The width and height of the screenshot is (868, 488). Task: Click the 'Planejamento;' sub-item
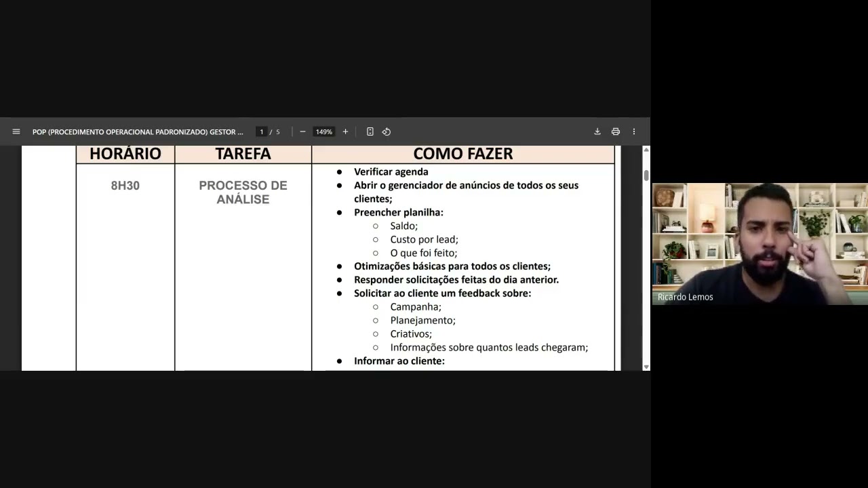[423, 320]
